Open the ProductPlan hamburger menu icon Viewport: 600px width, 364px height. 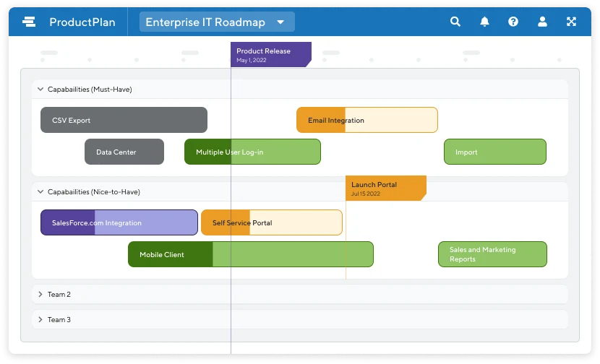click(29, 22)
